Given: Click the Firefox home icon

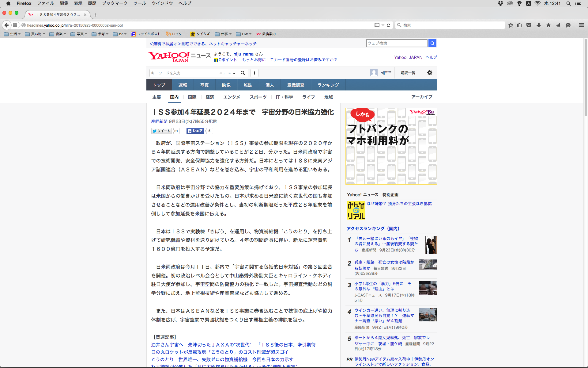Looking at the screenshot, I should click(548, 25).
